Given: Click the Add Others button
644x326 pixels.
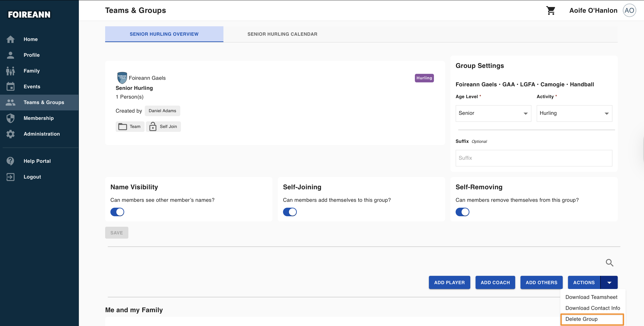Looking at the screenshot, I should click(541, 282).
